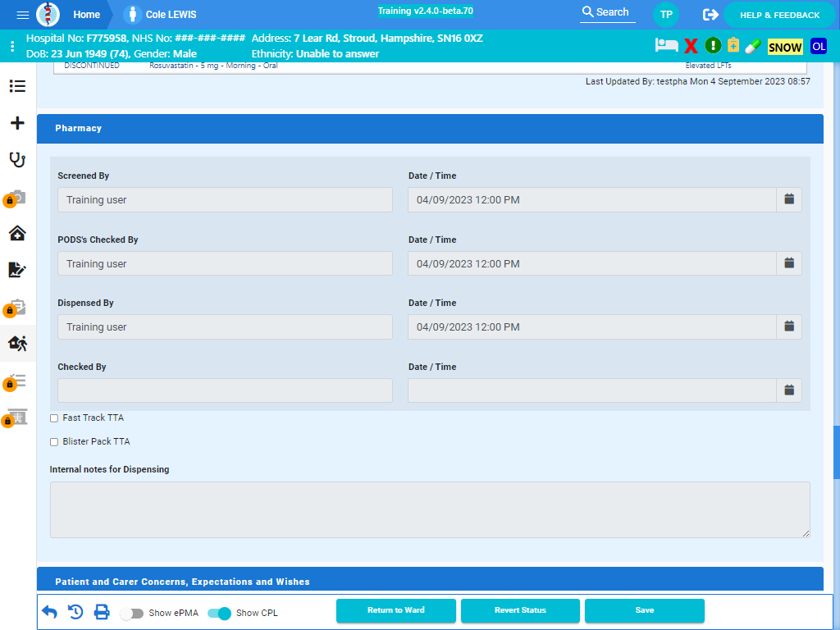The height and width of the screenshot is (630, 840).
Task: Click the Dispensed By field
Action: click(225, 326)
